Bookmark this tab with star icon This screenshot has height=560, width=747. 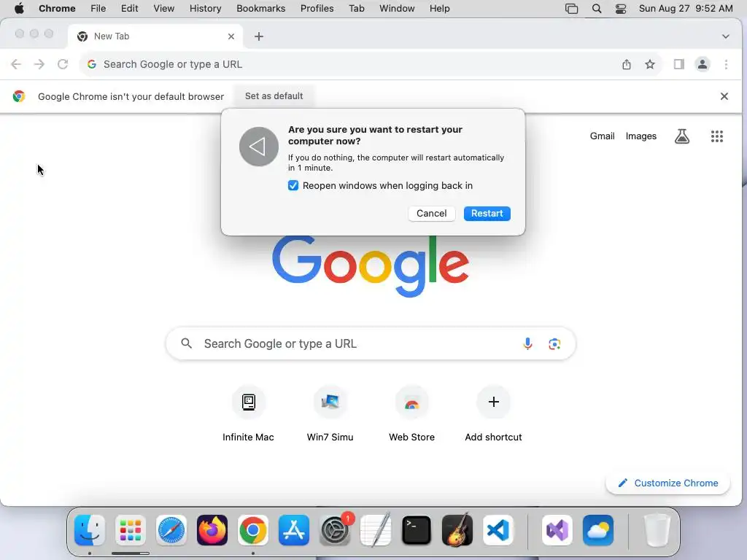coord(650,64)
